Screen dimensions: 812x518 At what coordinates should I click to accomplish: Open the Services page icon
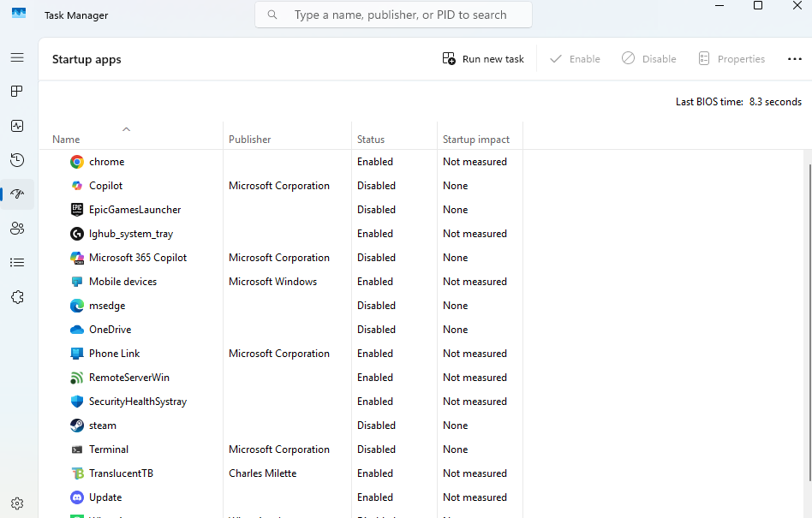(17, 297)
